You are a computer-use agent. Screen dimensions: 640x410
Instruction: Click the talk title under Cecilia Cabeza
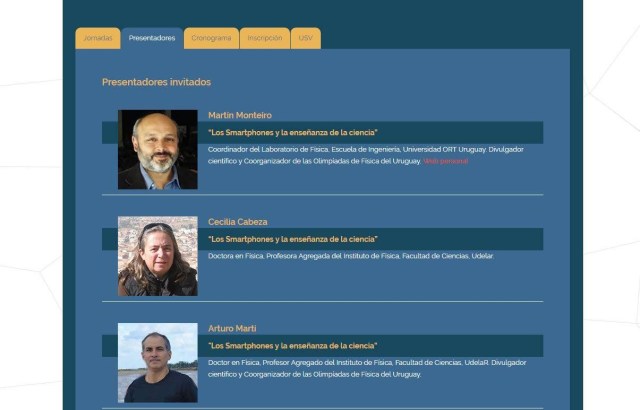[293, 239]
